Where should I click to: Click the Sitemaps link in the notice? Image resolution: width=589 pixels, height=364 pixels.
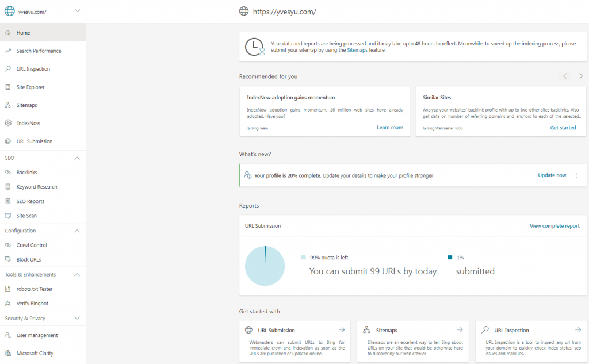tap(357, 50)
